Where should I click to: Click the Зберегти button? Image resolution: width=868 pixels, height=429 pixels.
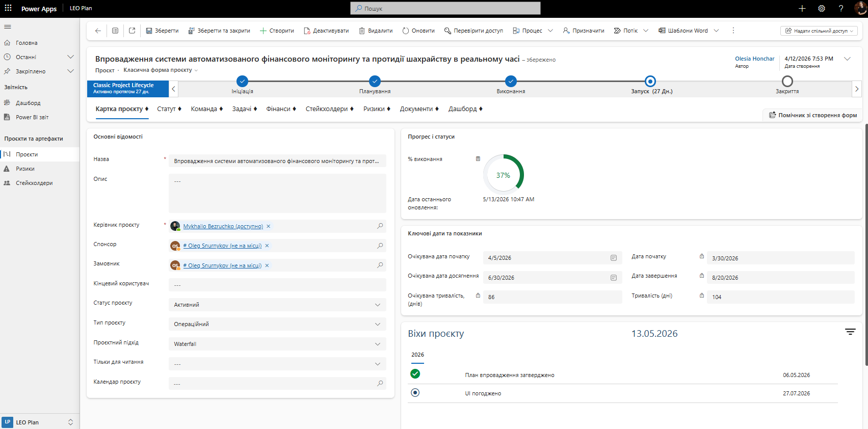[162, 31]
